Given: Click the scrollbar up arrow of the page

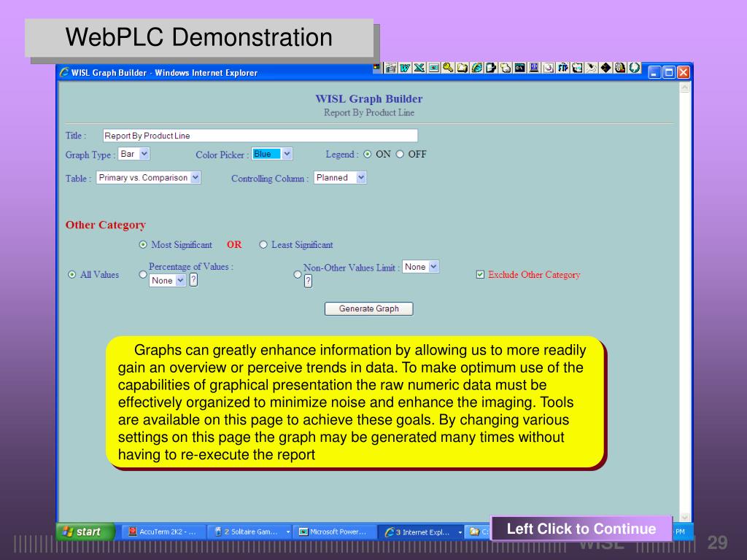Looking at the screenshot, I should pos(684,87).
